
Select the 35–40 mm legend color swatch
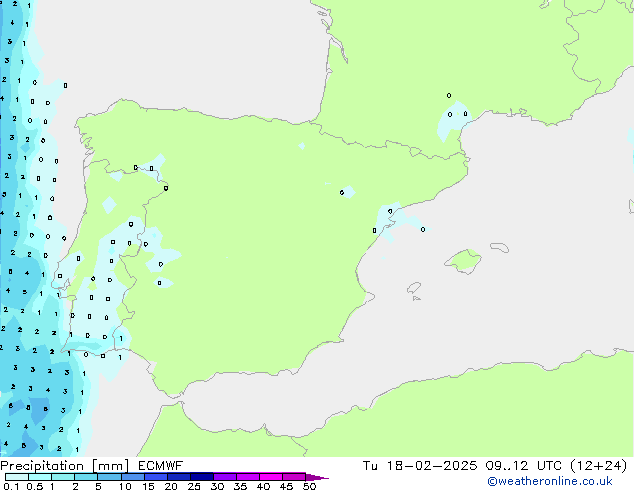click(247, 477)
